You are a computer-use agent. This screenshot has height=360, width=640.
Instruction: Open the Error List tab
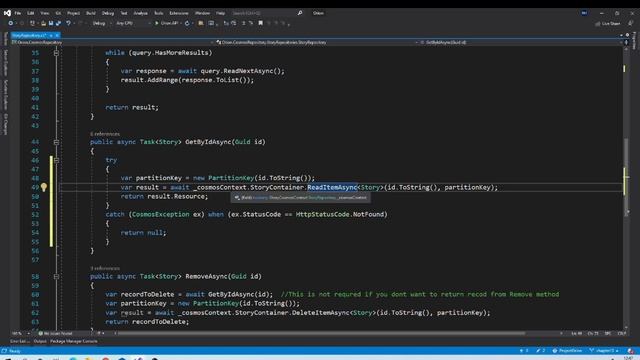pyautogui.click(x=20, y=341)
